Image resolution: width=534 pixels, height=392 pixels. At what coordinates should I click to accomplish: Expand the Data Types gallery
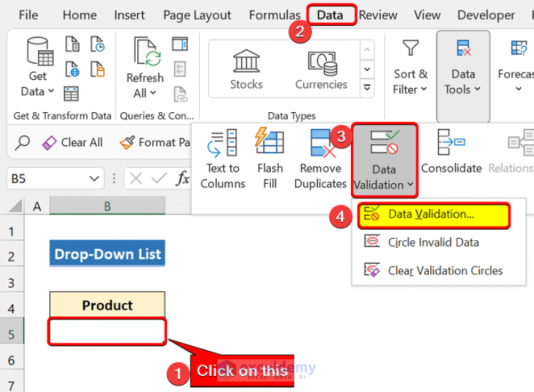[367, 88]
